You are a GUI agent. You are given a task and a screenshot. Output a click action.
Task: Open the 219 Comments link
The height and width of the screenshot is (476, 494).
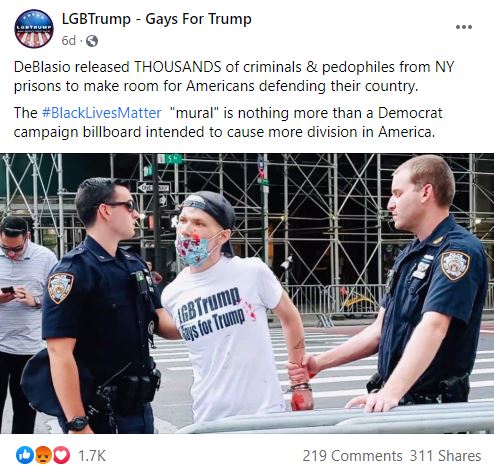click(x=352, y=456)
